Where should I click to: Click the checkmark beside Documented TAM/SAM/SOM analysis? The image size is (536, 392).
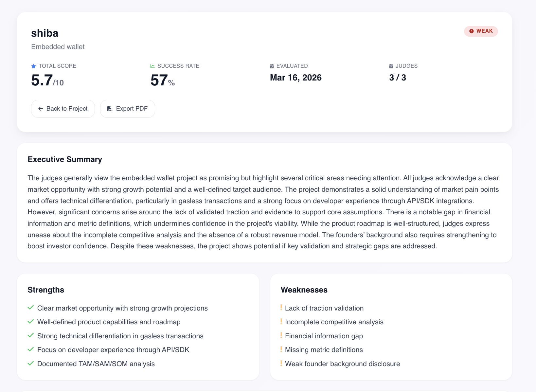[31, 364]
